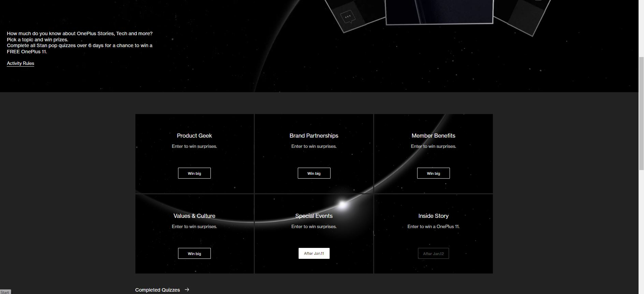Click 'Enter to win surprises.' under Product Geek
The width and height of the screenshot is (644, 294).
tap(194, 146)
